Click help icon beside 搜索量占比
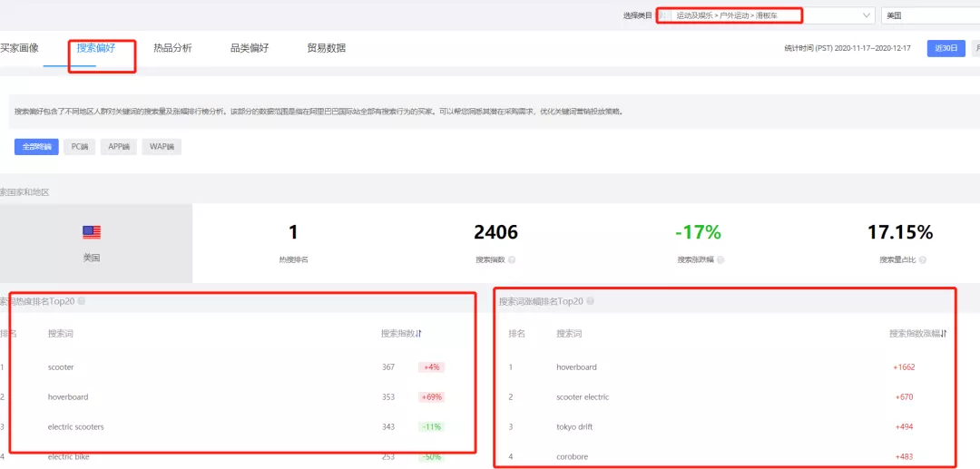 pyautogui.click(x=923, y=259)
